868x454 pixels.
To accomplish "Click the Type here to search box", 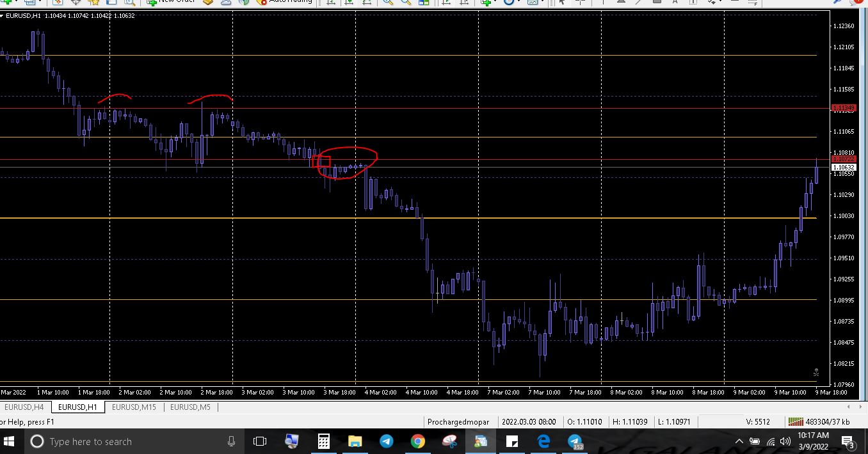I will pos(134,441).
